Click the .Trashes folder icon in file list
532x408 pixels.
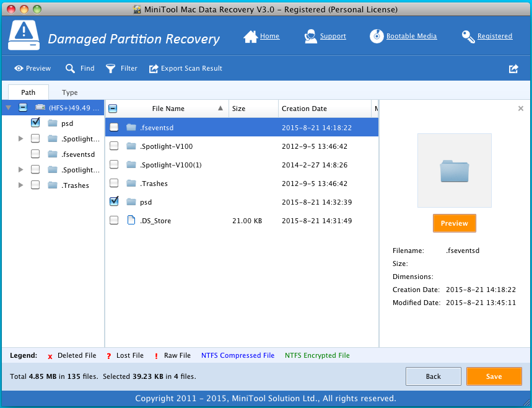pos(131,184)
